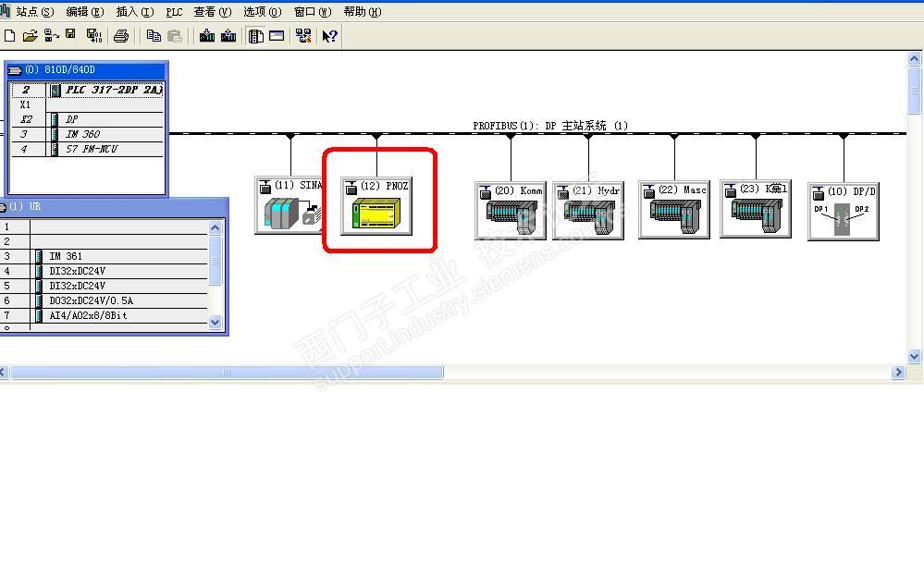Viewport: 924px width, 563px height.
Task: Click the Open online station icon
Action: (51, 36)
